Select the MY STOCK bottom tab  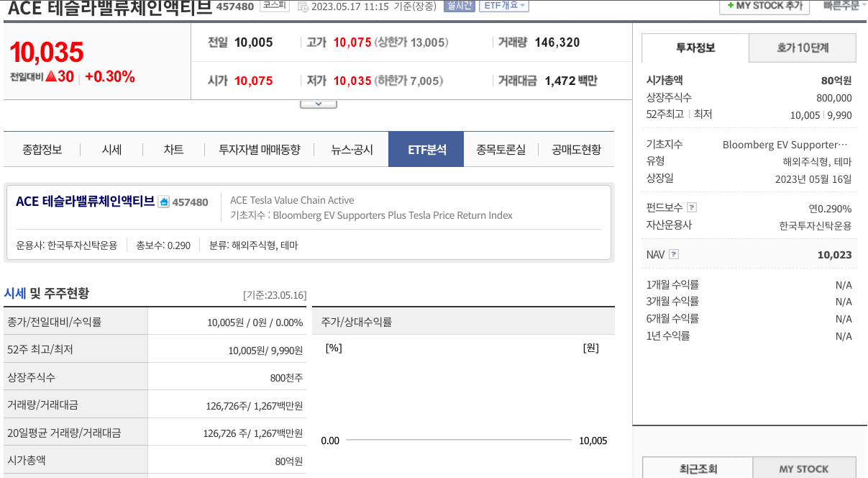(804, 469)
